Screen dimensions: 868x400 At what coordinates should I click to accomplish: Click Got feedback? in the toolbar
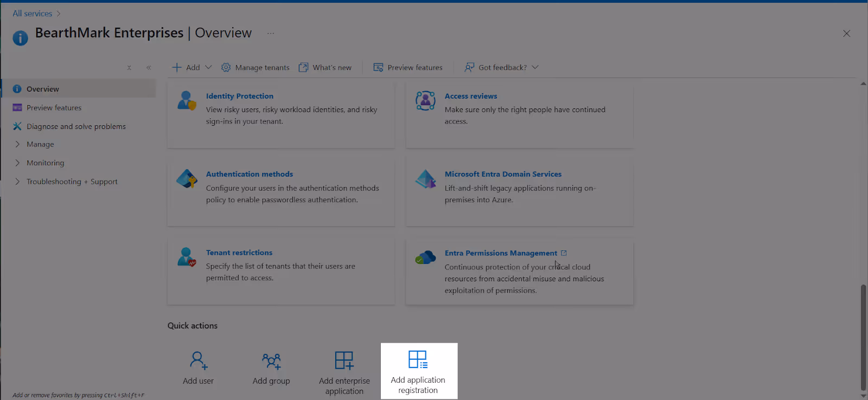tap(502, 67)
